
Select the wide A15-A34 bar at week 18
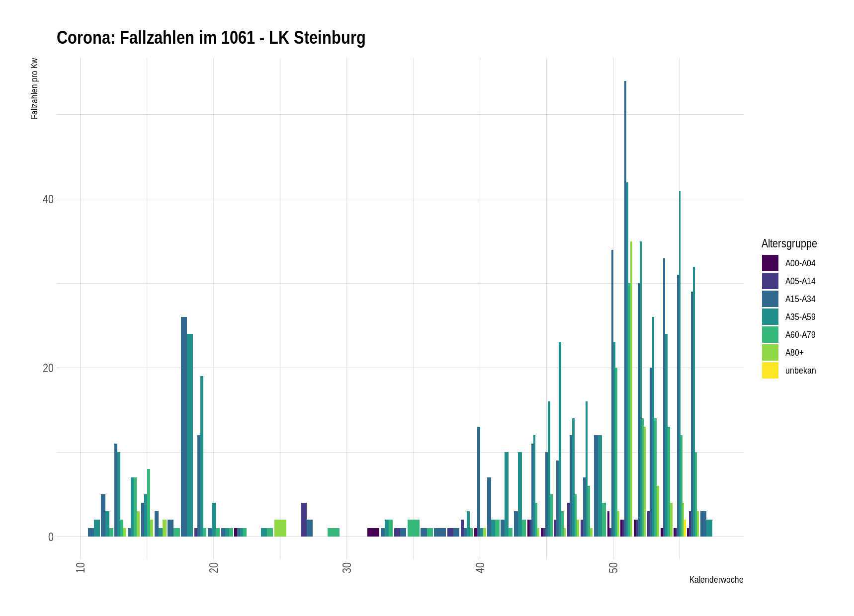coord(184,427)
